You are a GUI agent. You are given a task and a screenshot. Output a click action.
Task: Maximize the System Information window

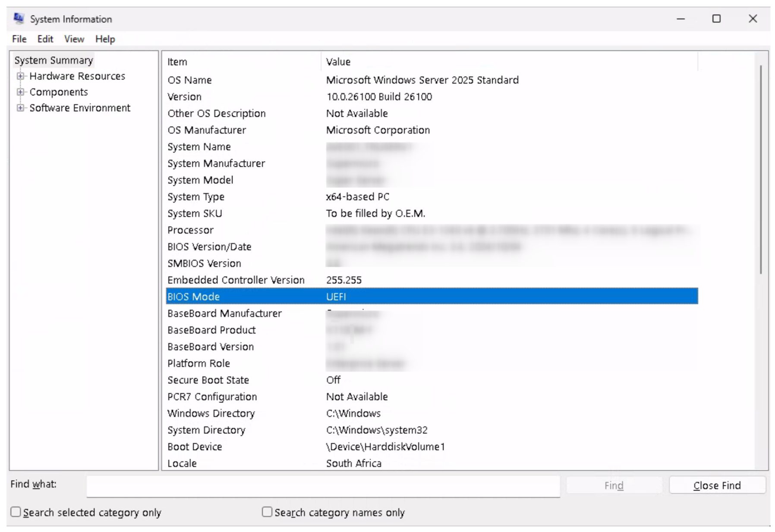point(716,19)
